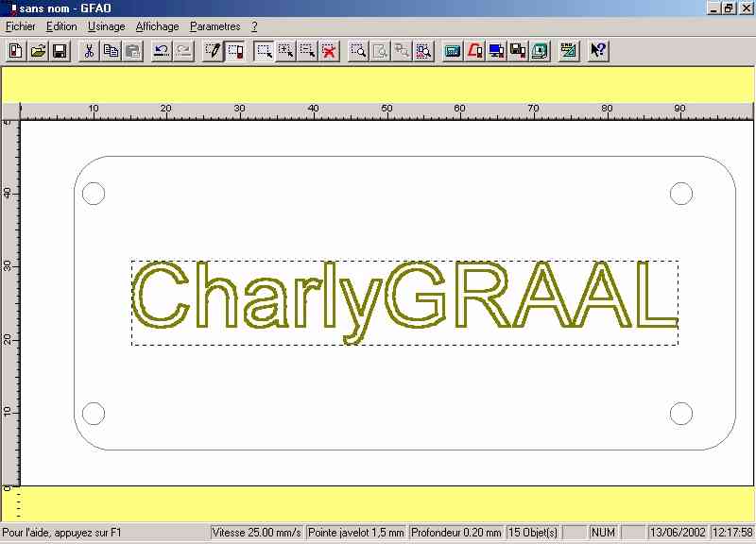Viewport: 756px width, 544px height.
Task: Click the greyed-out zoom page icon
Action: 380,51
